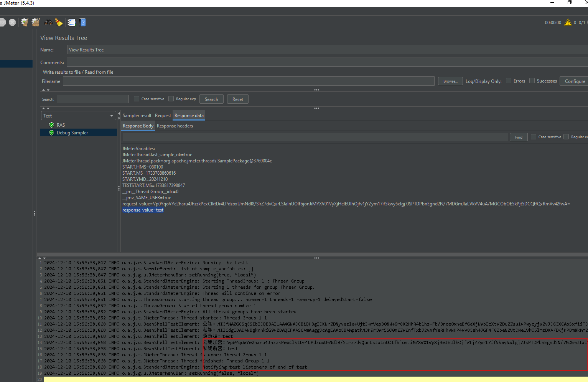Click the Shutdown test toolbar icon

pos(12,22)
